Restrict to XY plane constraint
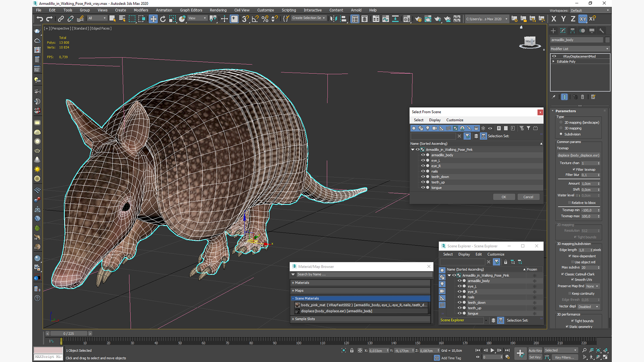Image resolution: width=644 pixels, height=362 pixels. 583,19
